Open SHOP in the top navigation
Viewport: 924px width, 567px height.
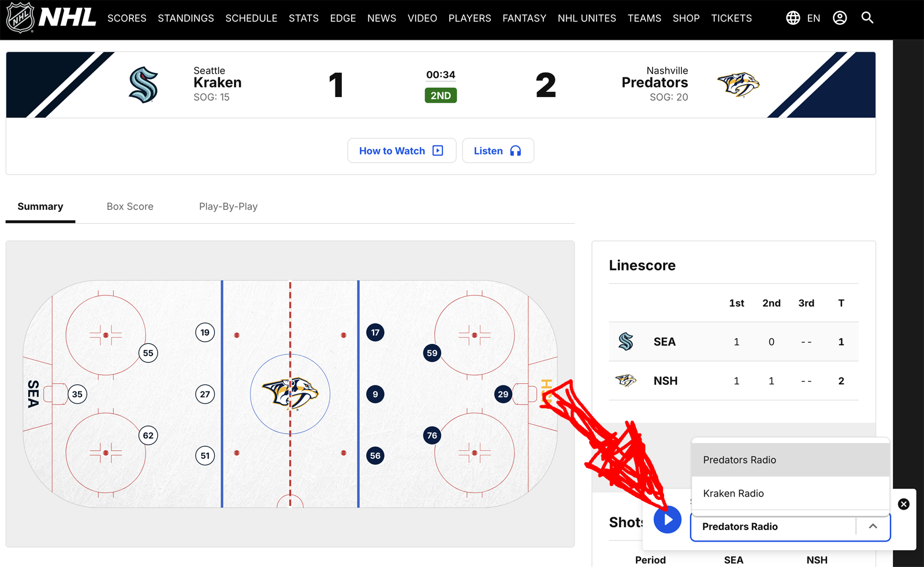point(686,18)
